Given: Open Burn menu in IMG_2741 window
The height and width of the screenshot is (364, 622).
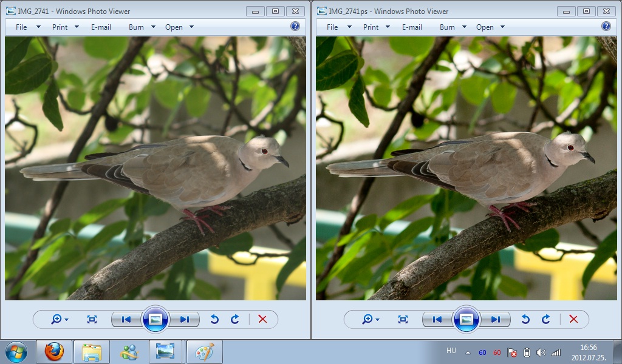Looking at the screenshot, I should tap(136, 27).
